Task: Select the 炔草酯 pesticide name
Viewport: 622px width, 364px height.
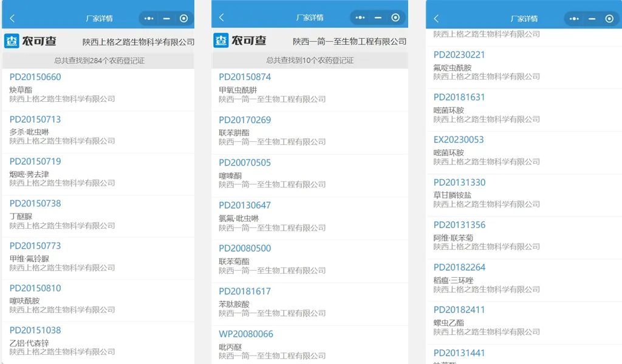Action: 21,90
